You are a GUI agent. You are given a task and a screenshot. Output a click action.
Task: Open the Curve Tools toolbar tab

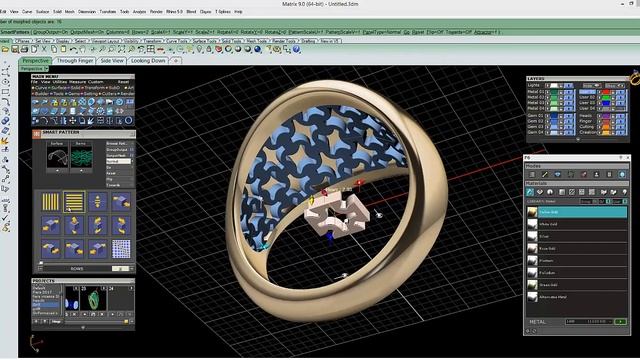tap(177, 41)
